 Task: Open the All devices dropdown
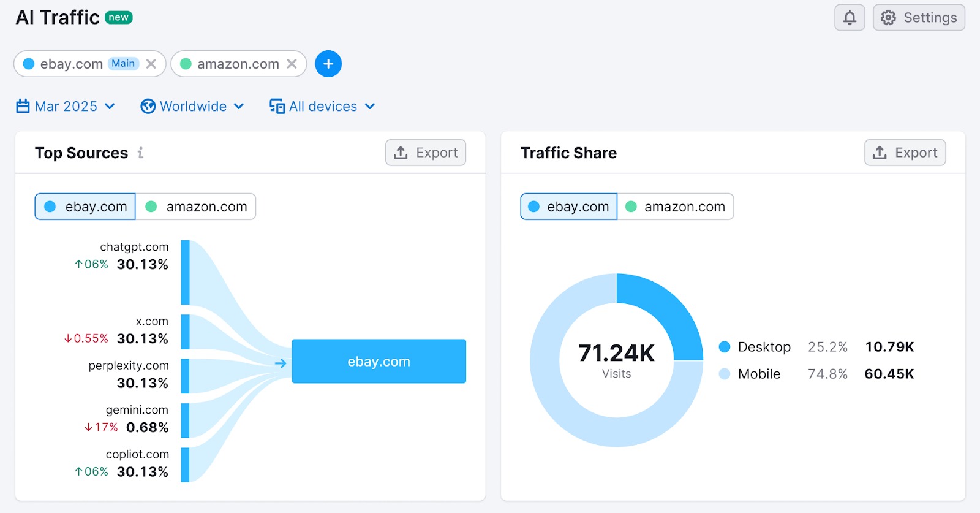coord(322,107)
